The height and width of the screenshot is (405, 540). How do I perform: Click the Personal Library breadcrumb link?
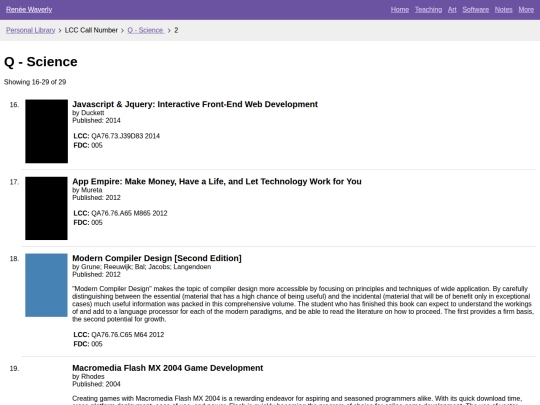[x=30, y=30]
